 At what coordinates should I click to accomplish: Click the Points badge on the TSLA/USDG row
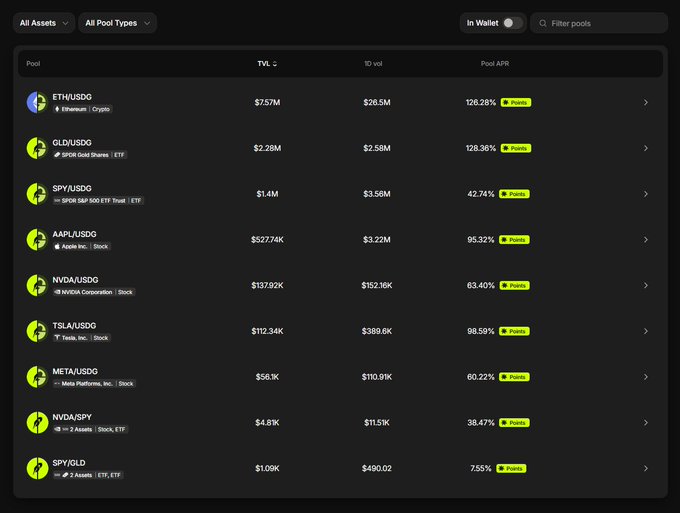point(514,331)
